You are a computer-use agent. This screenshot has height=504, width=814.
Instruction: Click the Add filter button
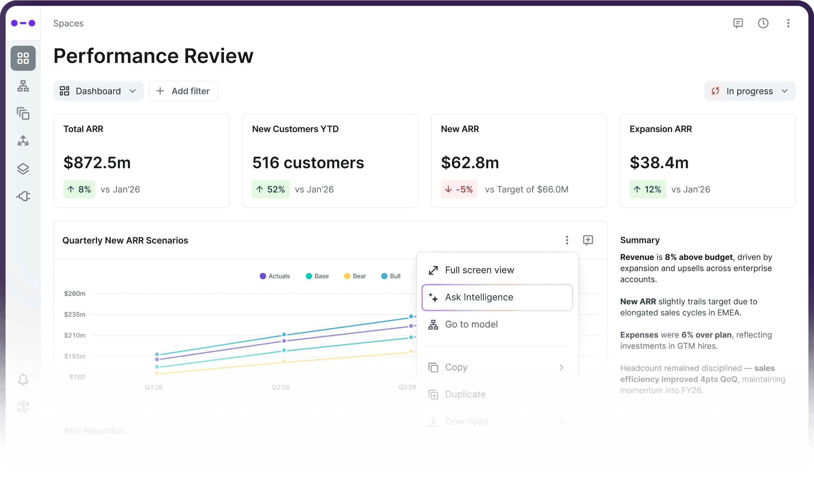(183, 91)
